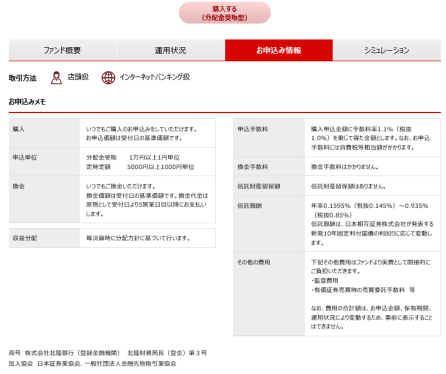Click the 5000円以上1000円単位 value
Image resolution: width=446 pixels, height=374 pixels.
[x=161, y=167]
